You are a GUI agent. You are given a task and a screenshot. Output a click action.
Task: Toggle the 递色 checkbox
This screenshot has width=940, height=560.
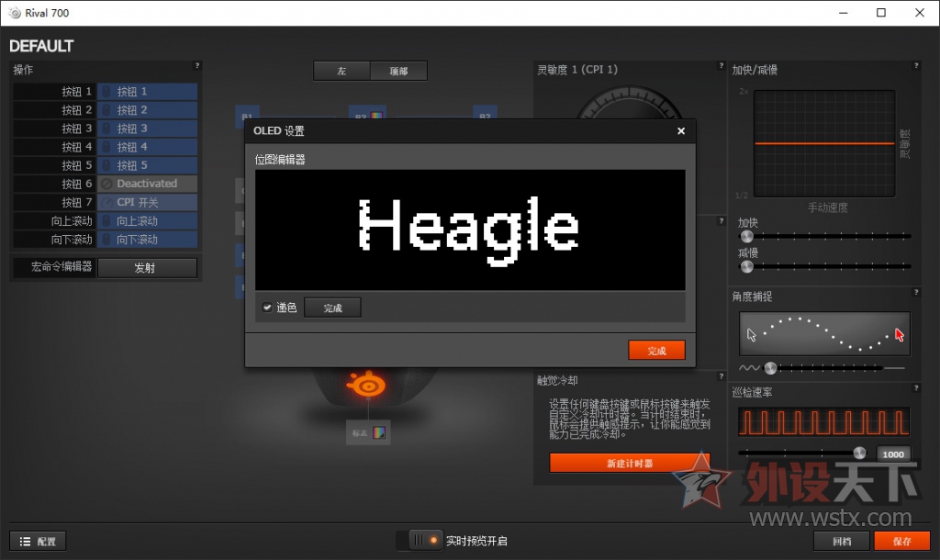(267, 308)
